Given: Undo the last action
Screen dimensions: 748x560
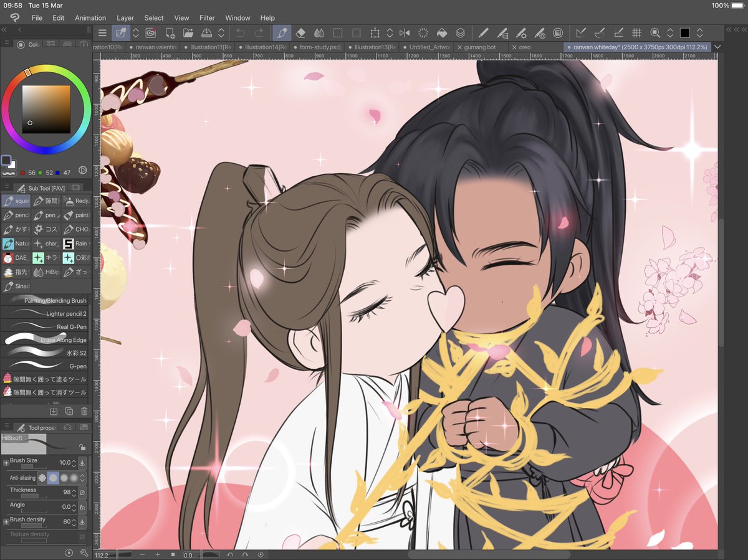Looking at the screenshot, I should (241, 32).
